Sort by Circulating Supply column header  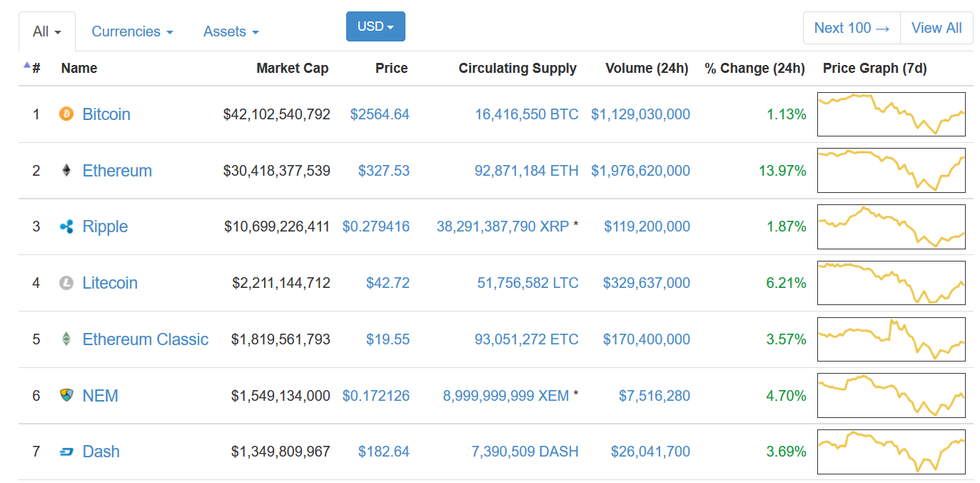517,69
